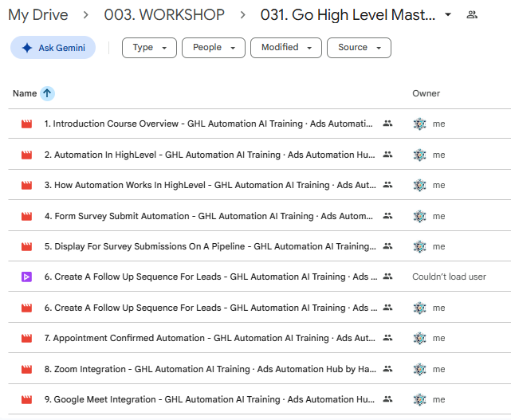Open the Source filter dropdown

tap(359, 48)
